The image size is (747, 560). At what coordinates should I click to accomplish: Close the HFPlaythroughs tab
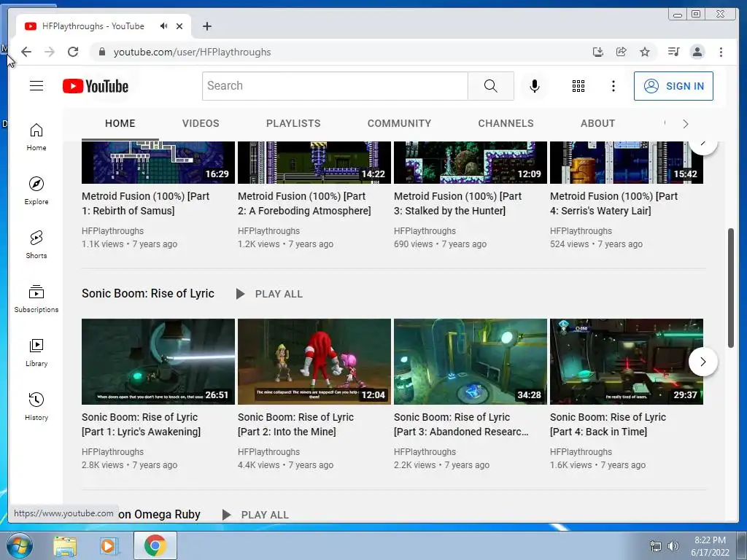[179, 26]
